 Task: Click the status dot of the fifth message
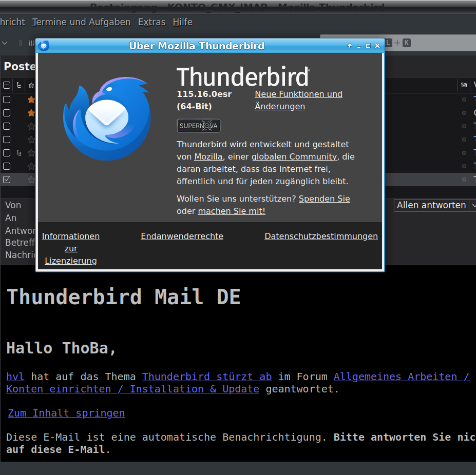[x=464, y=153]
